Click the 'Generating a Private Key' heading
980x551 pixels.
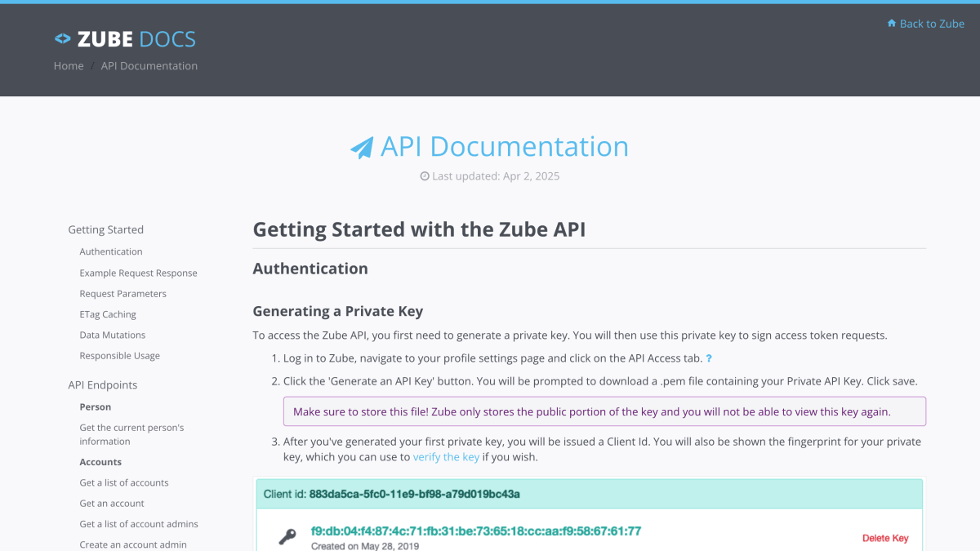click(x=337, y=311)
